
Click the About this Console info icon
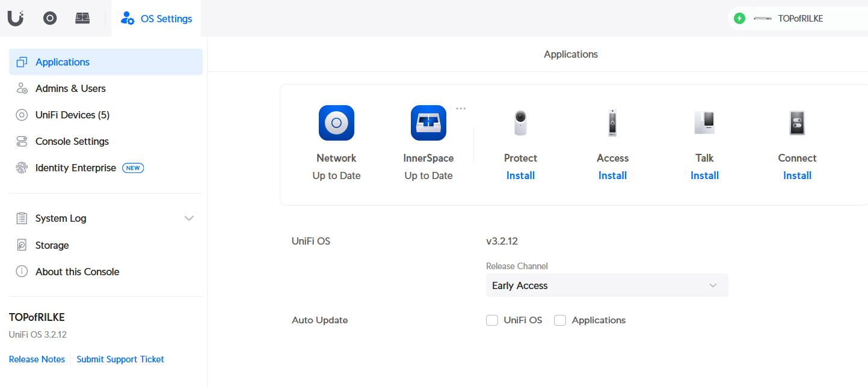[22, 272]
